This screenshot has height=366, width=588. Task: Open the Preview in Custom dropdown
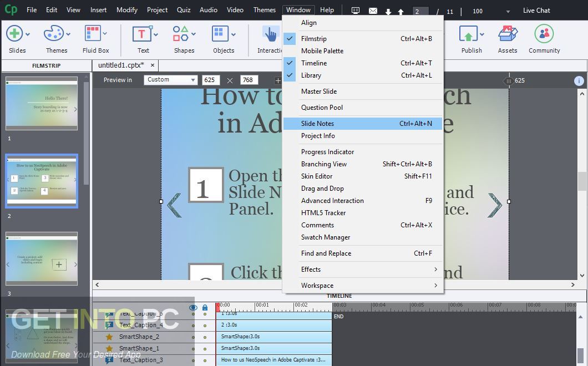pyautogui.click(x=171, y=80)
